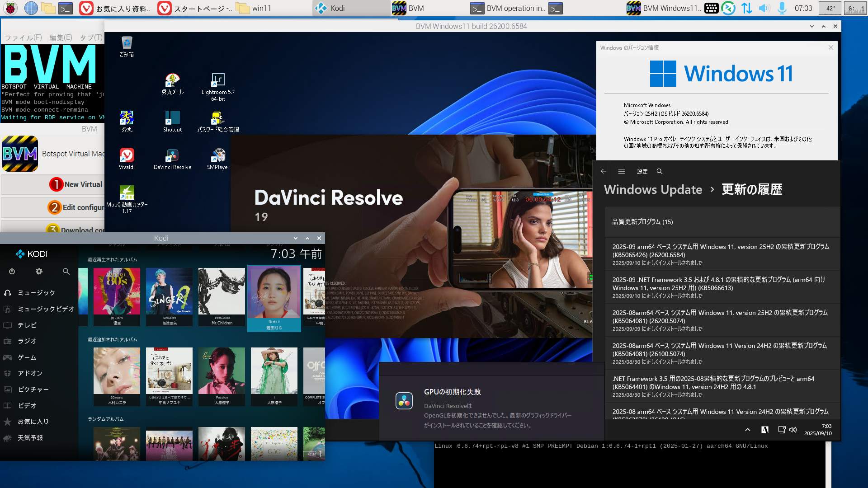Open Kodi settings gear icon
868x488 pixels.
tap(39, 272)
